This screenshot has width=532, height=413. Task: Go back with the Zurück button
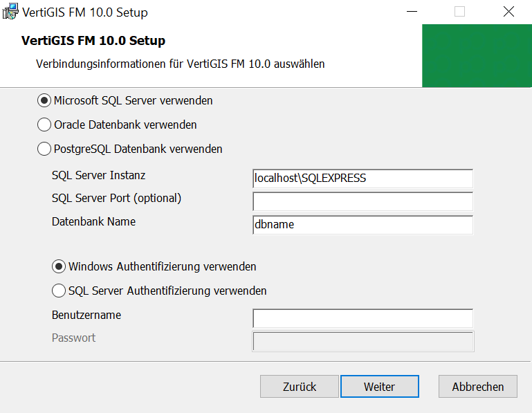point(300,387)
